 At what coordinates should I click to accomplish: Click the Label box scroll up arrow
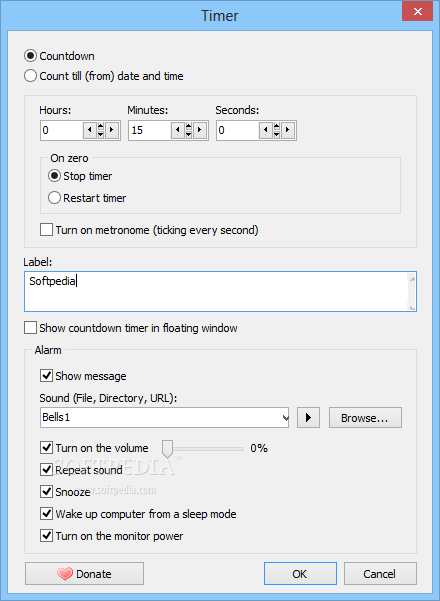(412, 279)
